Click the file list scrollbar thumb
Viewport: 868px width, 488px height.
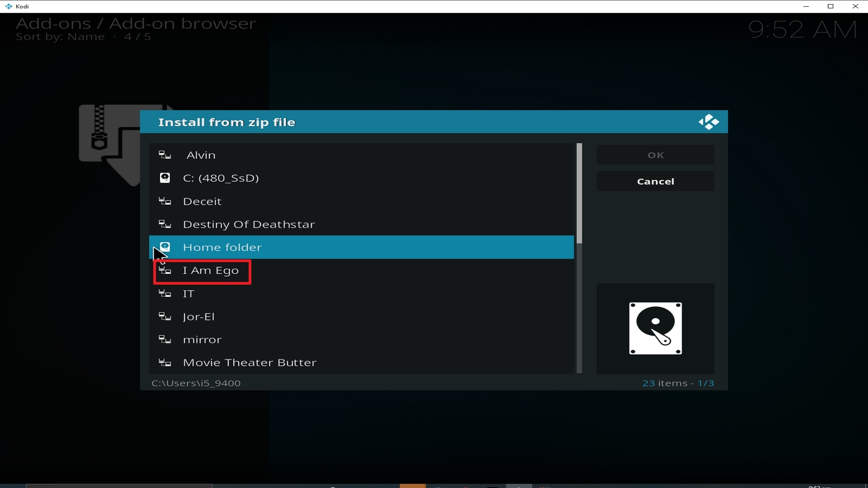[x=579, y=193]
